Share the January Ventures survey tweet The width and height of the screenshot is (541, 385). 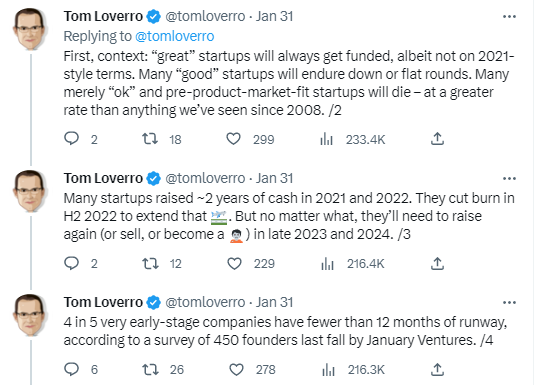pos(437,369)
